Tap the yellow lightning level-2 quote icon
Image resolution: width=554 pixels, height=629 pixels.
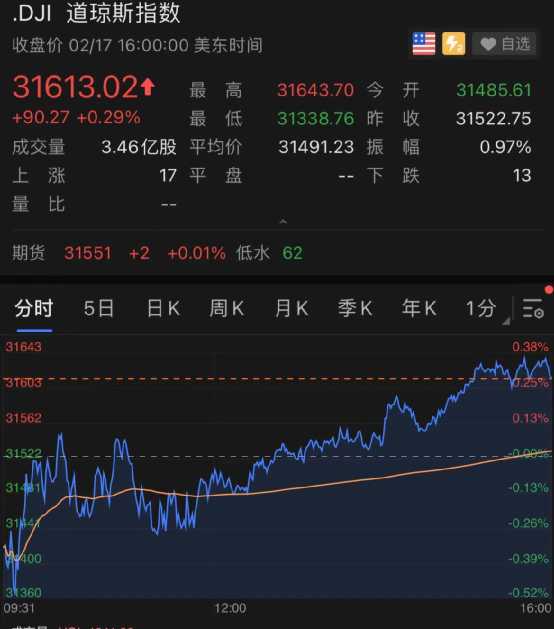tap(454, 43)
